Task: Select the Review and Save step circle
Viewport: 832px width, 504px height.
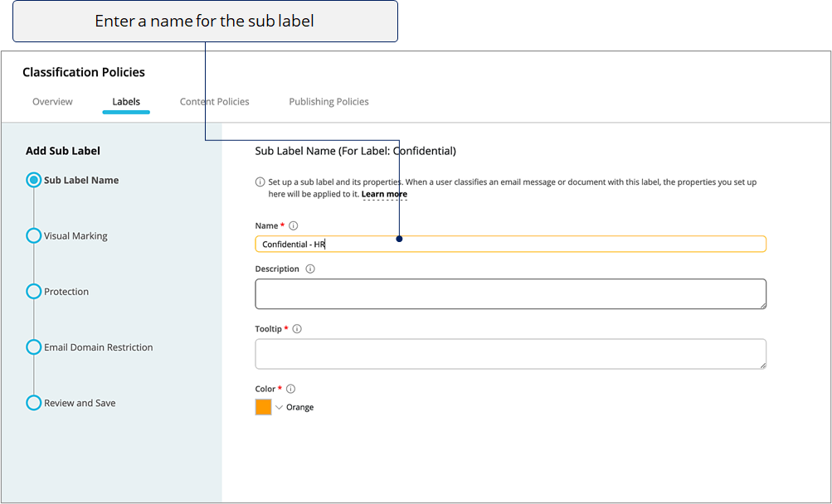Action: [x=34, y=403]
